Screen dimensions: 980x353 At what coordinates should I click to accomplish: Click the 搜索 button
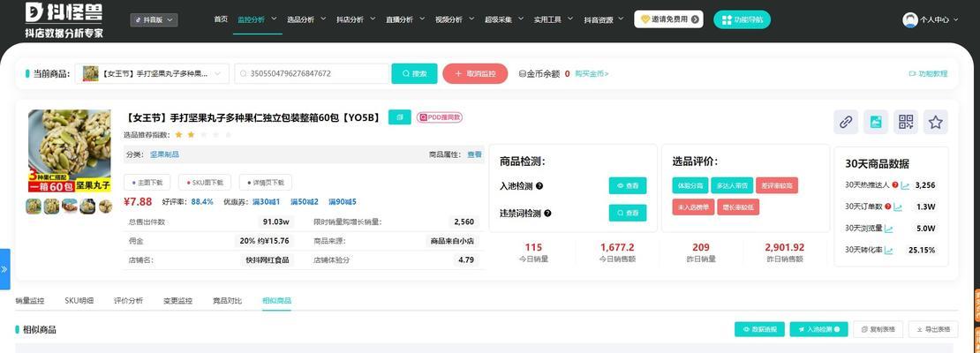(x=414, y=74)
